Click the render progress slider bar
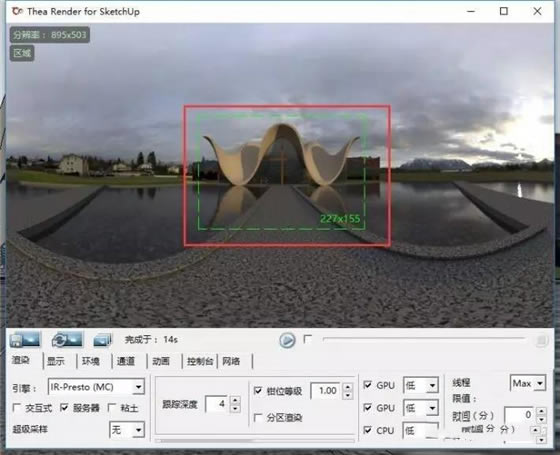Viewport: 560px width, 455px height. (423, 339)
